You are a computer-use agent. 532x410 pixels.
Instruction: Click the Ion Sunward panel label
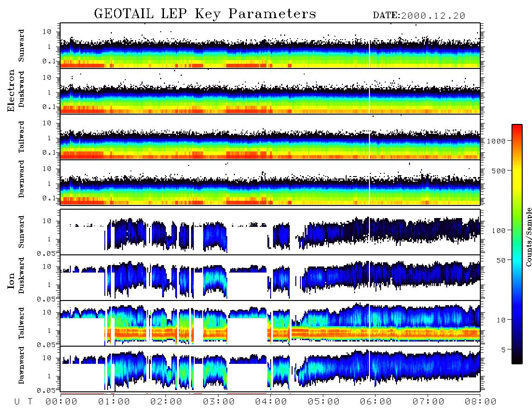(x=21, y=232)
